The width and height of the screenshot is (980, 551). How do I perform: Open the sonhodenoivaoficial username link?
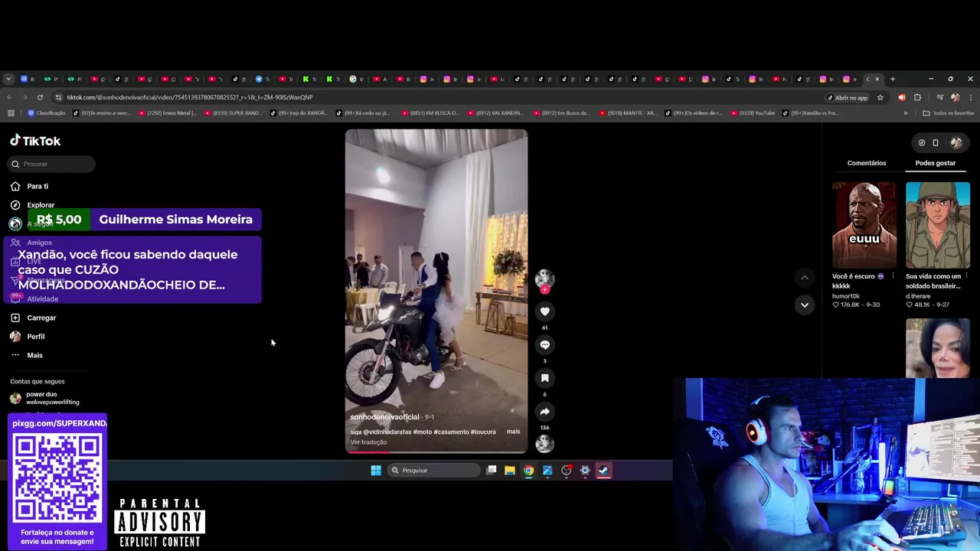(x=384, y=417)
